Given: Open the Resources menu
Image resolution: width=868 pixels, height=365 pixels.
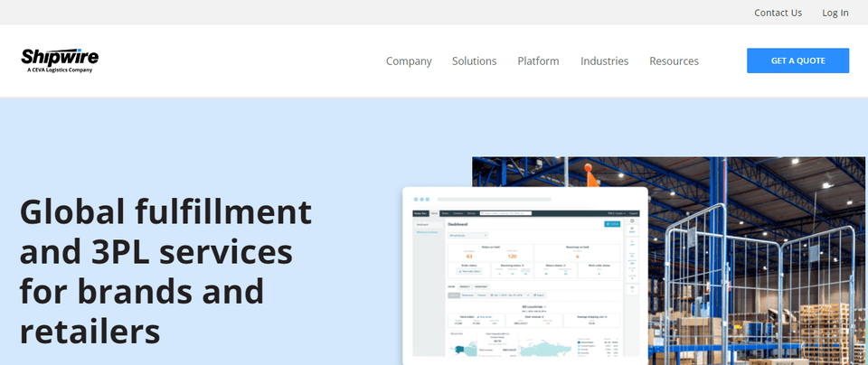Looking at the screenshot, I should (x=674, y=61).
